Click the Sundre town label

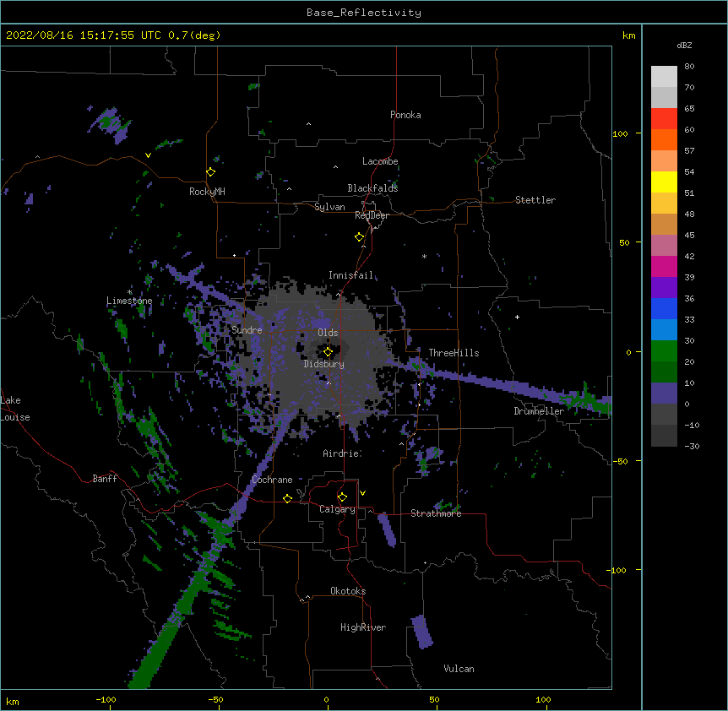pyautogui.click(x=247, y=330)
